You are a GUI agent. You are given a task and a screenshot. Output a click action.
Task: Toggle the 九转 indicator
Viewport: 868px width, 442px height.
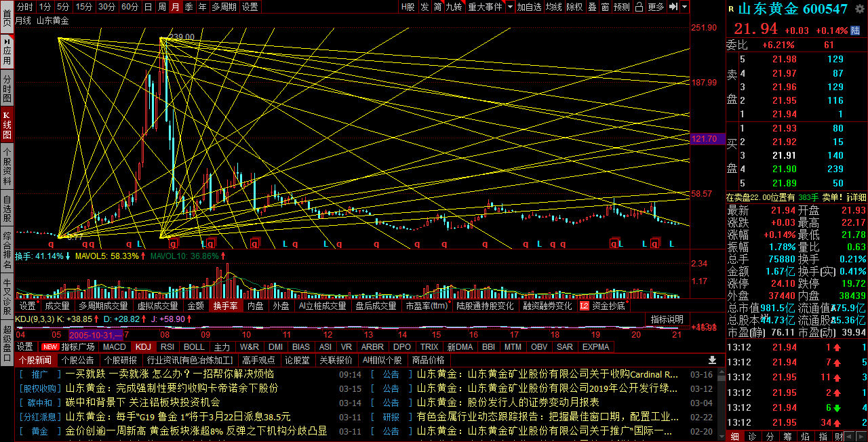pyautogui.click(x=454, y=7)
